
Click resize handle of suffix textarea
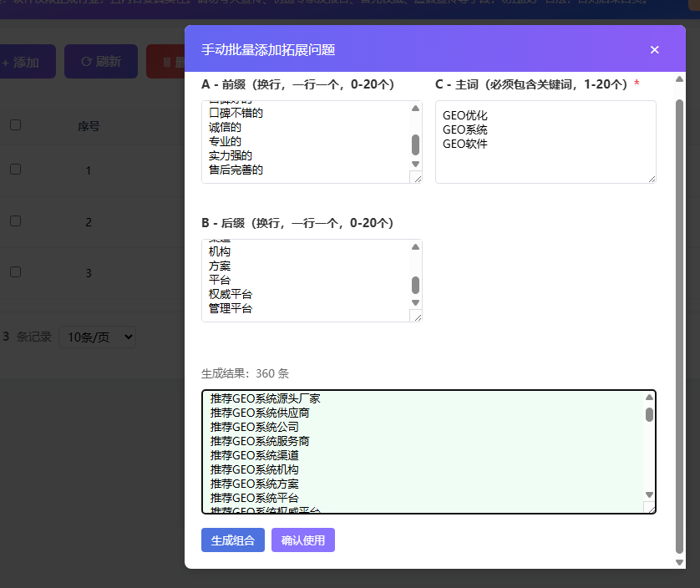pos(418,317)
